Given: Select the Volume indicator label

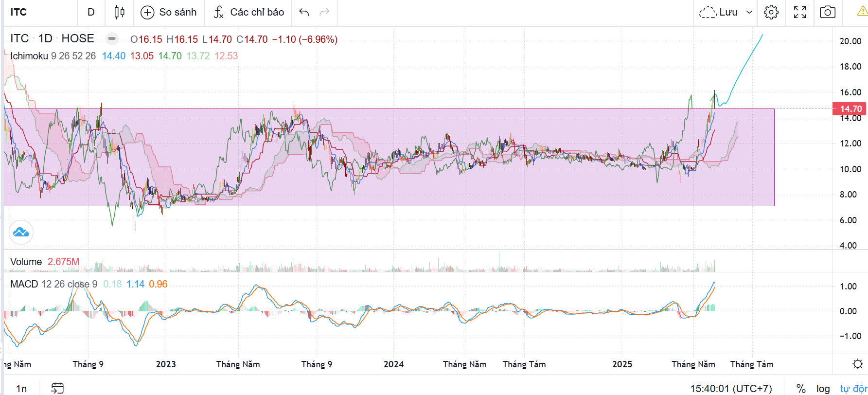Looking at the screenshot, I should click(26, 262).
